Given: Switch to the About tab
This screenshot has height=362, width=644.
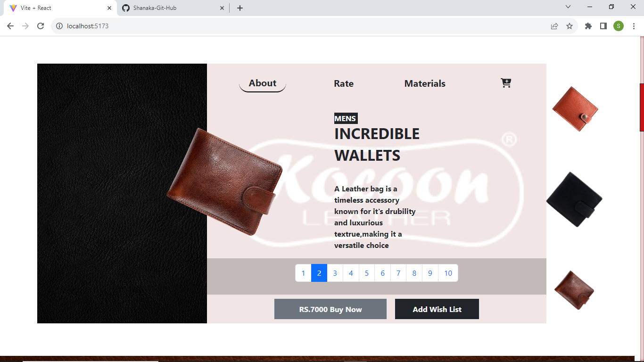Looking at the screenshot, I should click(x=263, y=83).
